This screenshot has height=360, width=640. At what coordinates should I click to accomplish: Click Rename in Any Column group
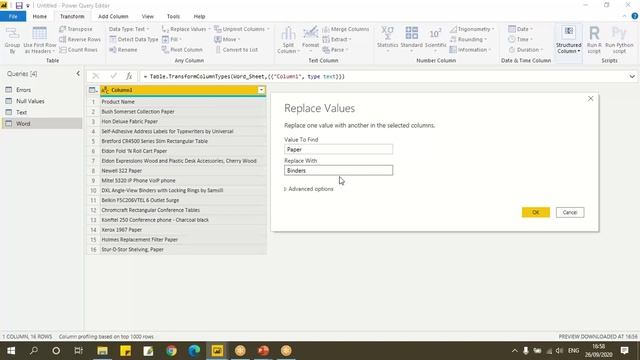(x=123, y=49)
